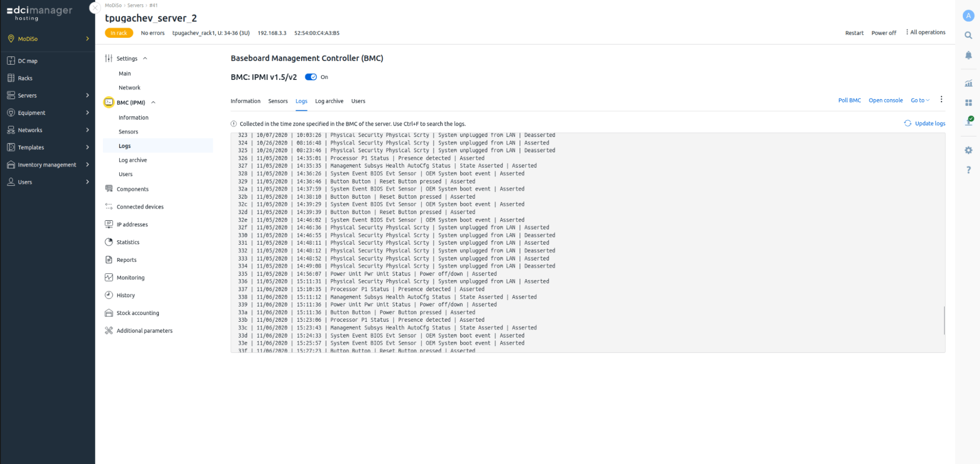Click the Power off button

[x=883, y=33]
